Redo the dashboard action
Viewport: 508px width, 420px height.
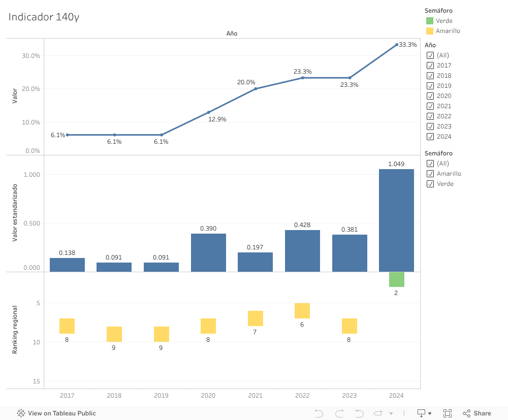tap(339, 413)
